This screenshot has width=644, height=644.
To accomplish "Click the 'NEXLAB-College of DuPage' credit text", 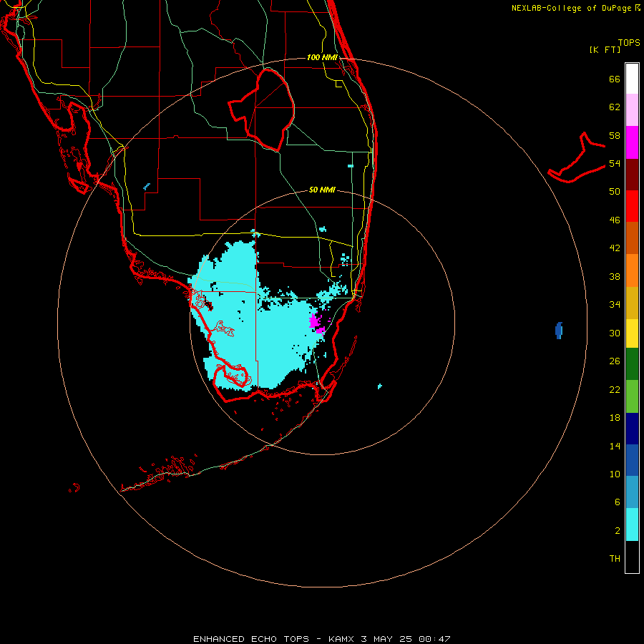I will pyautogui.click(x=571, y=8).
